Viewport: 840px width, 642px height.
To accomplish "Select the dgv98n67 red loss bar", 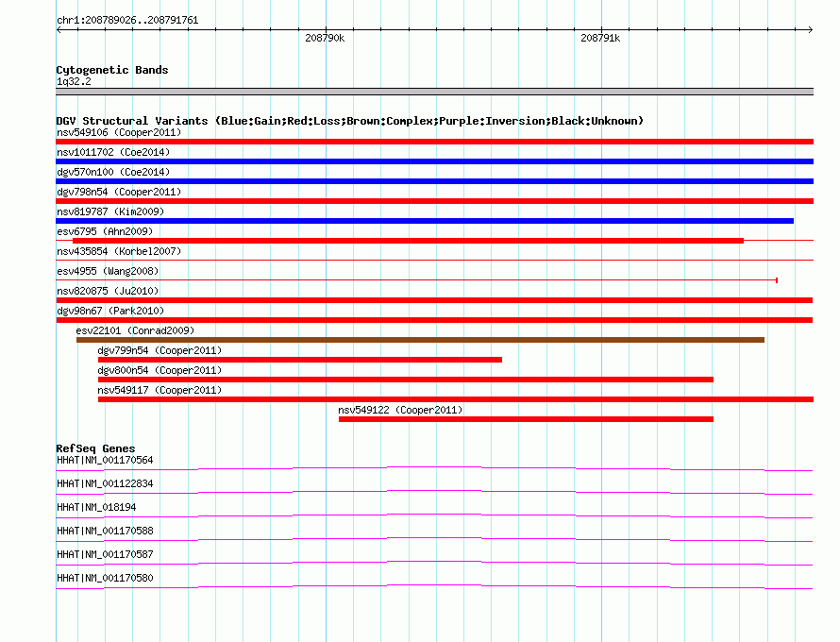I will pyautogui.click(x=434, y=320).
